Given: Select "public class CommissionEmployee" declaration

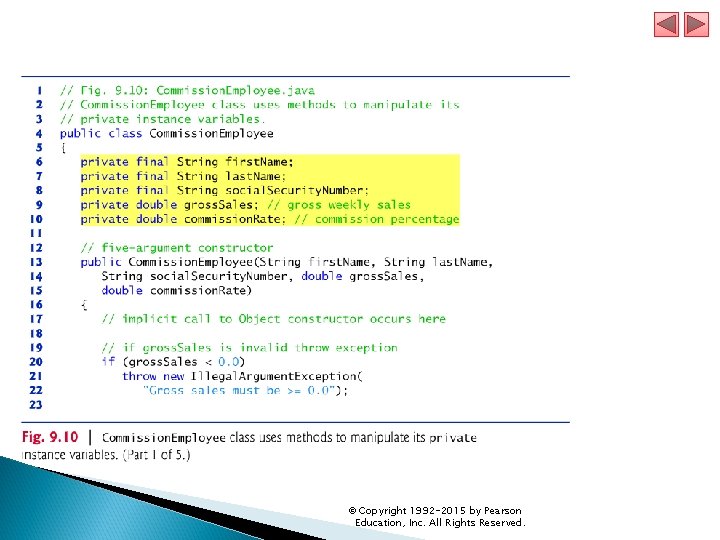Looking at the screenshot, I should point(167,134).
